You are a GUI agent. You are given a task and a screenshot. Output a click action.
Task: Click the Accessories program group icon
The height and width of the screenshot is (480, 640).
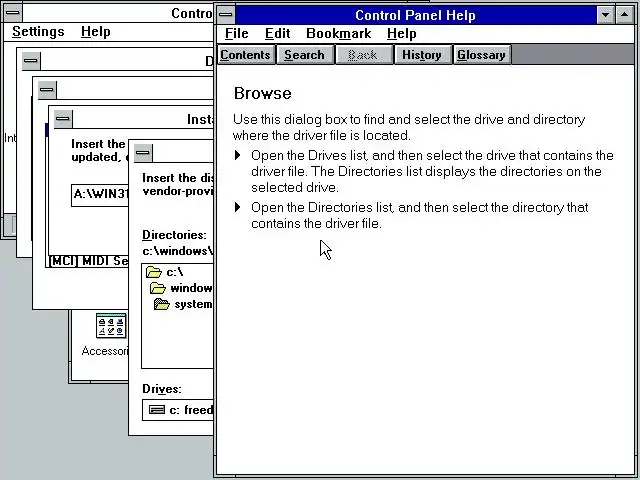coord(111,326)
